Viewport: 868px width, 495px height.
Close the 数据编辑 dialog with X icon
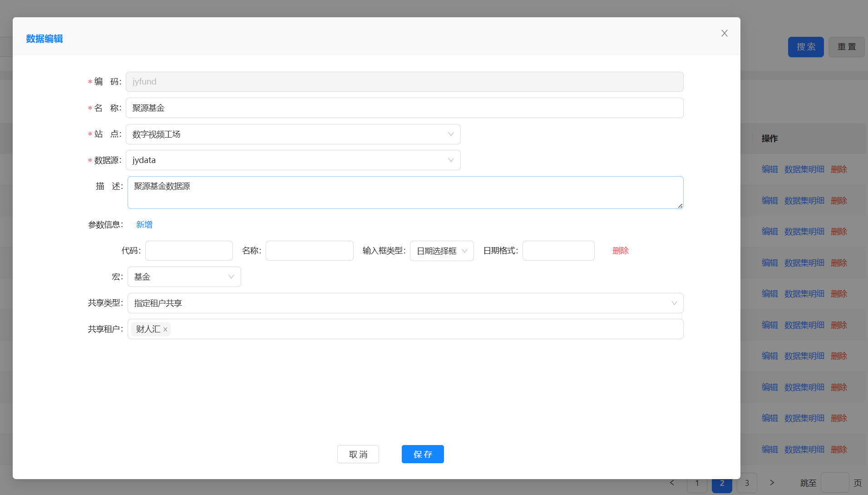[724, 33]
